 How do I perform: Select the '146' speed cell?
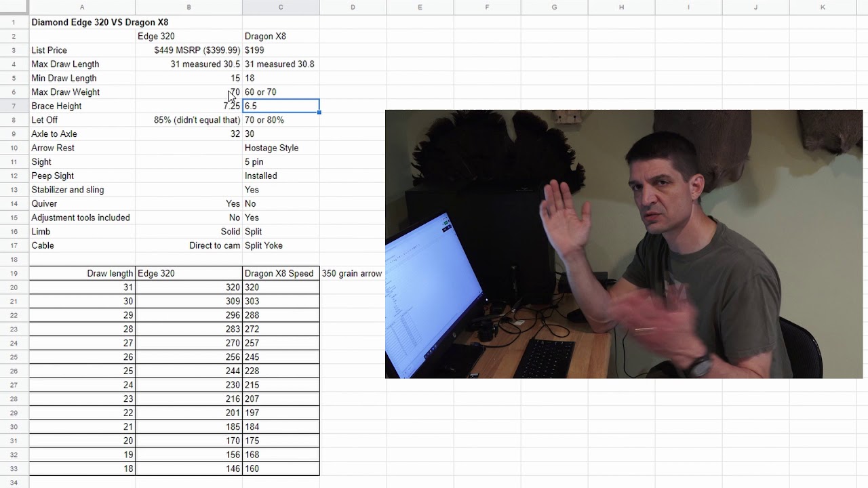189,469
